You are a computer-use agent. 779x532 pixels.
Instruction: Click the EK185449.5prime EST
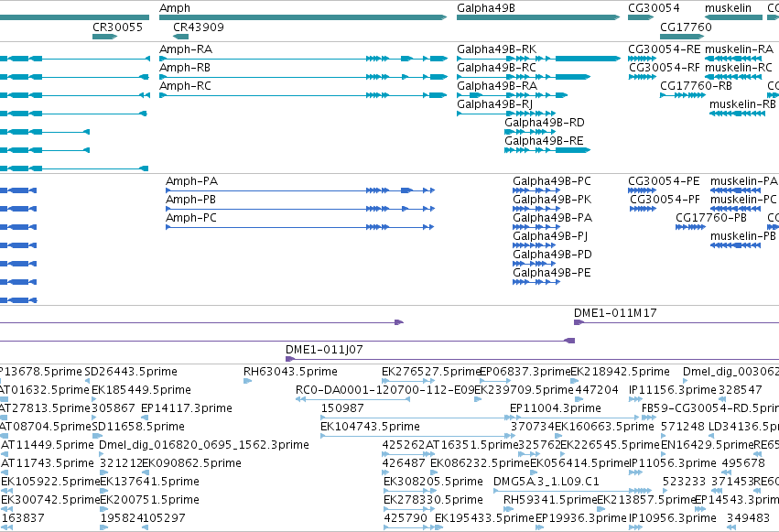[x=94, y=399]
